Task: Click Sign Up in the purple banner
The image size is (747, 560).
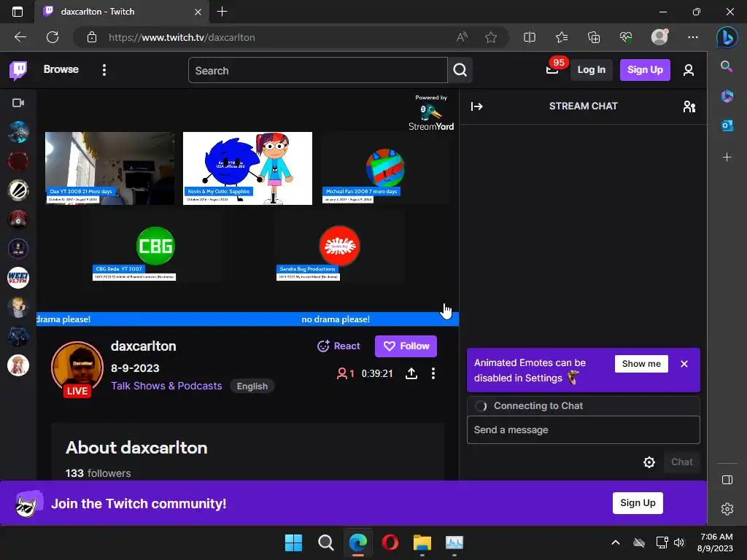Action: click(x=638, y=503)
